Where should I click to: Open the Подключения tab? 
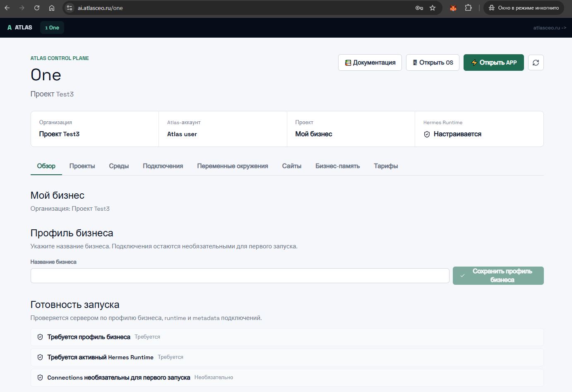click(x=163, y=166)
